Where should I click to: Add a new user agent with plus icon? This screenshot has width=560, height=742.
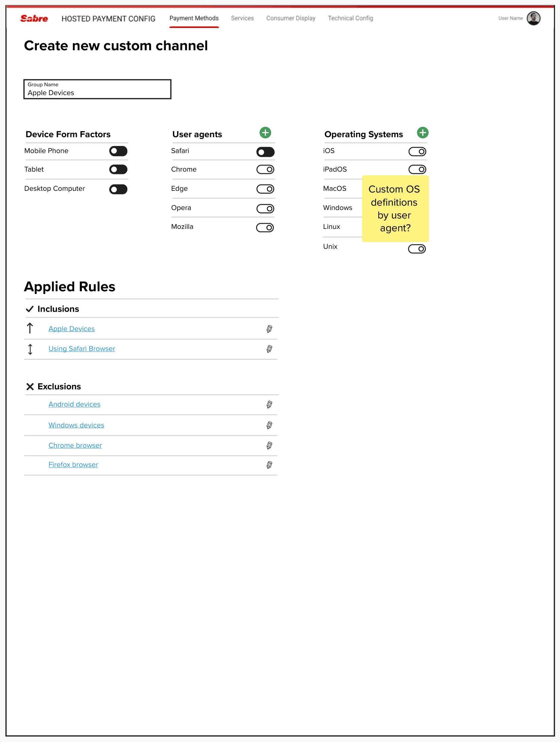265,132
